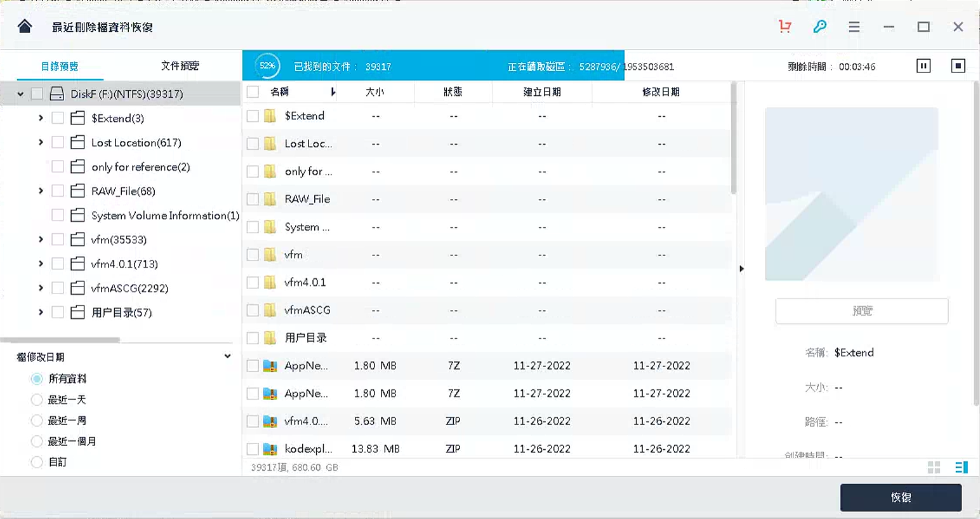Select the 最近一天 radio button
The image size is (980, 519).
tap(37, 399)
